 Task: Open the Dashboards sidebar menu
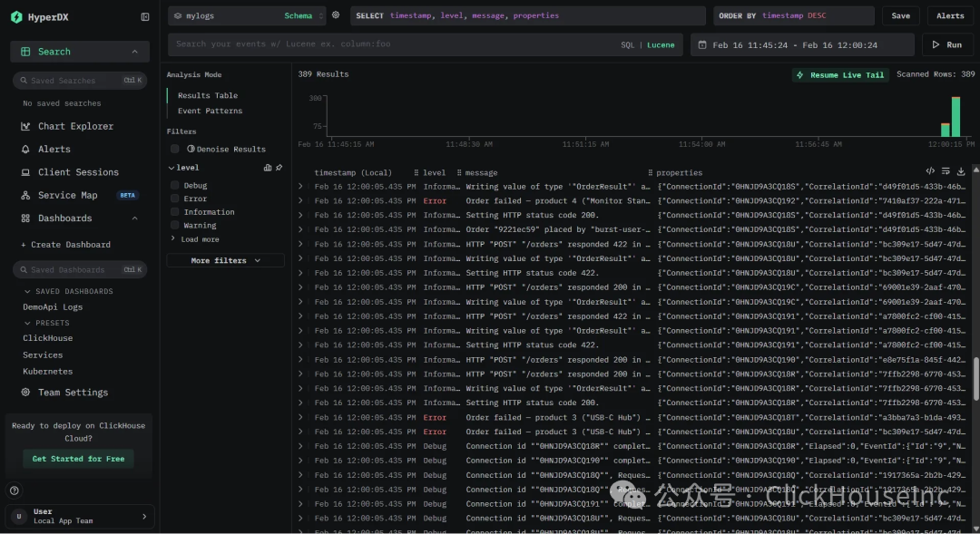pyautogui.click(x=80, y=218)
